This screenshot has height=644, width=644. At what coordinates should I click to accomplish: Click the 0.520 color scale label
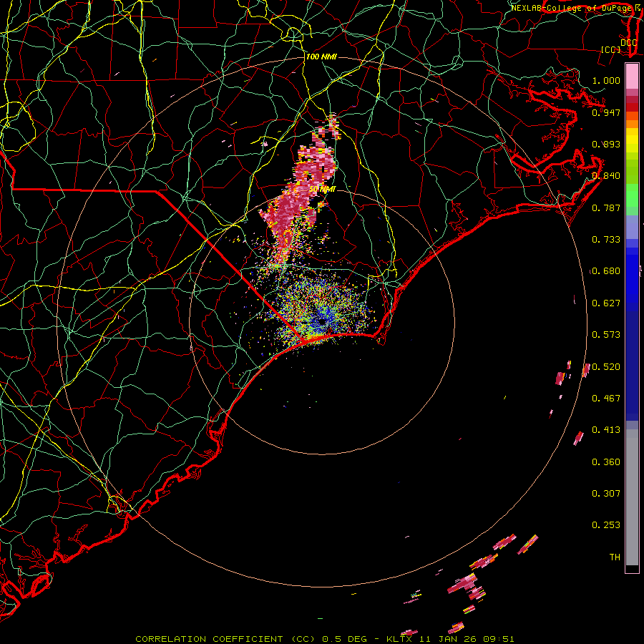coord(606,367)
